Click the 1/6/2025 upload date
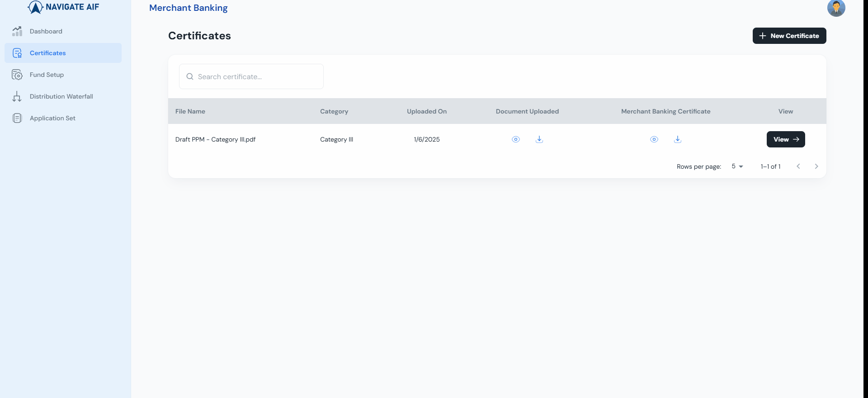The image size is (868, 398). 427,139
